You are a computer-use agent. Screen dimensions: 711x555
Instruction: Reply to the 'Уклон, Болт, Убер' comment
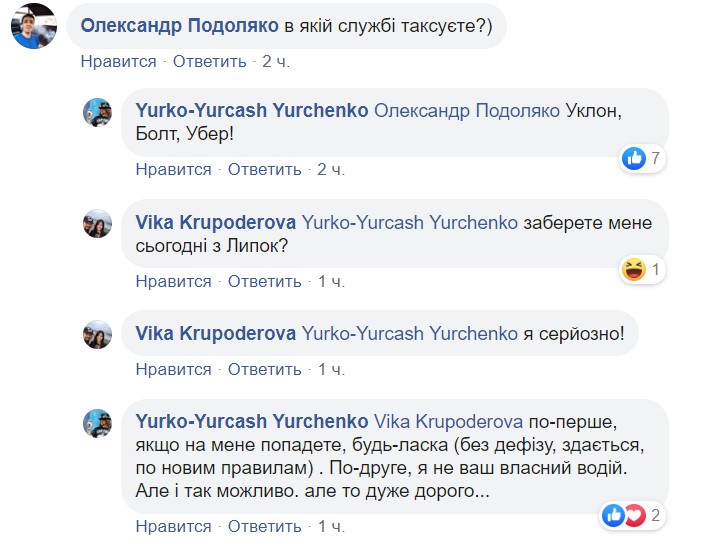(x=264, y=170)
